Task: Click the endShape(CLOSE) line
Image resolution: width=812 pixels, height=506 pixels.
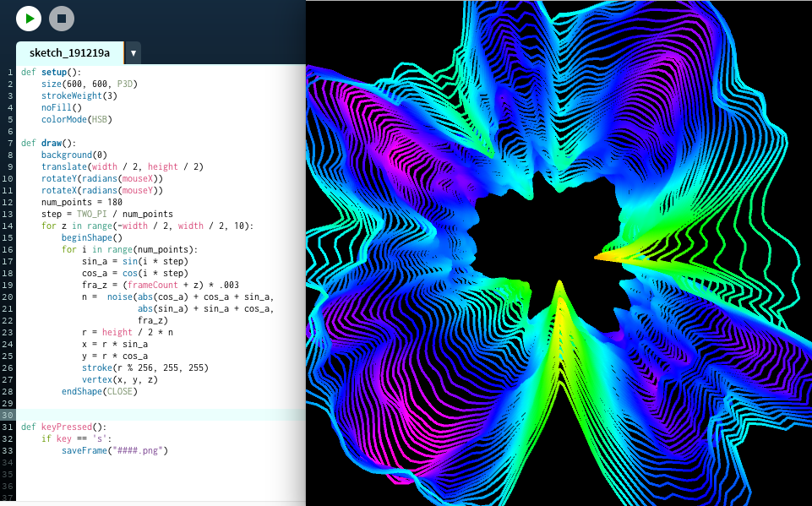Action: (x=99, y=392)
